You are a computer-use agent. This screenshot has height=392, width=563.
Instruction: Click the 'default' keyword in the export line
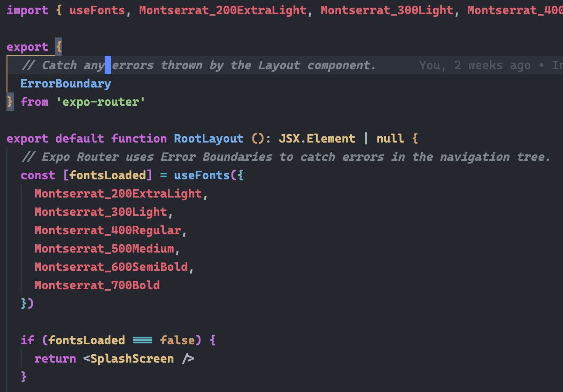click(x=79, y=139)
